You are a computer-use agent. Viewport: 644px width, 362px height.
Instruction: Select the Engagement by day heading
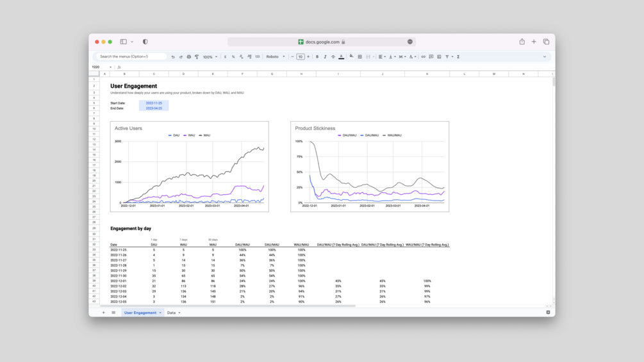(x=131, y=228)
